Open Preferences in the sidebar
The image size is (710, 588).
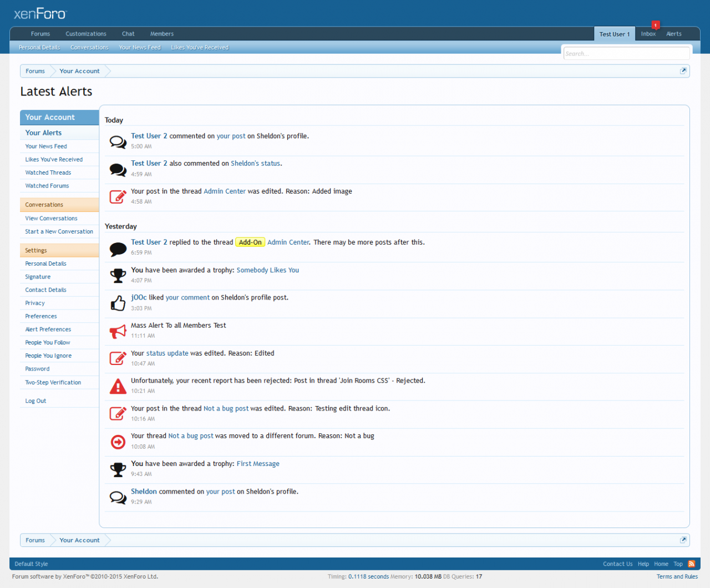[59, 316]
